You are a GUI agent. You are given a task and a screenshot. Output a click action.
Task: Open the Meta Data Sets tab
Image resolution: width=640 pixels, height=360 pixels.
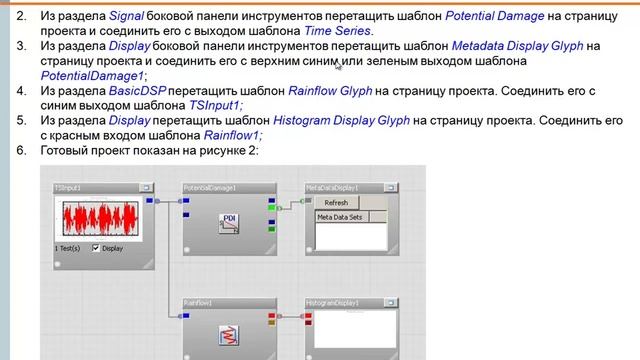click(342, 217)
